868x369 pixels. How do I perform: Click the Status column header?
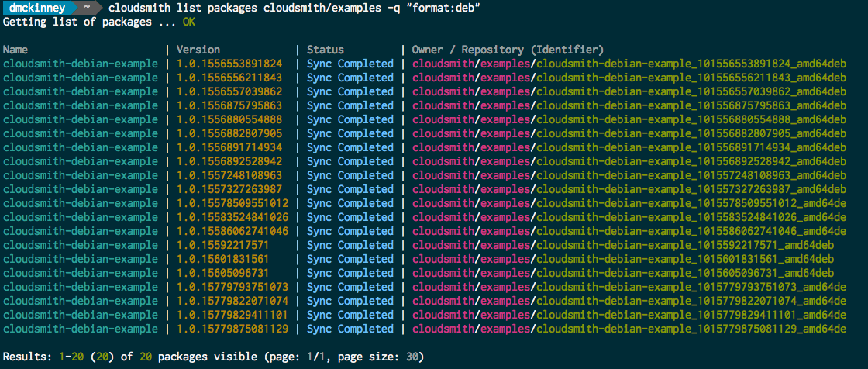tap(325, 50)
